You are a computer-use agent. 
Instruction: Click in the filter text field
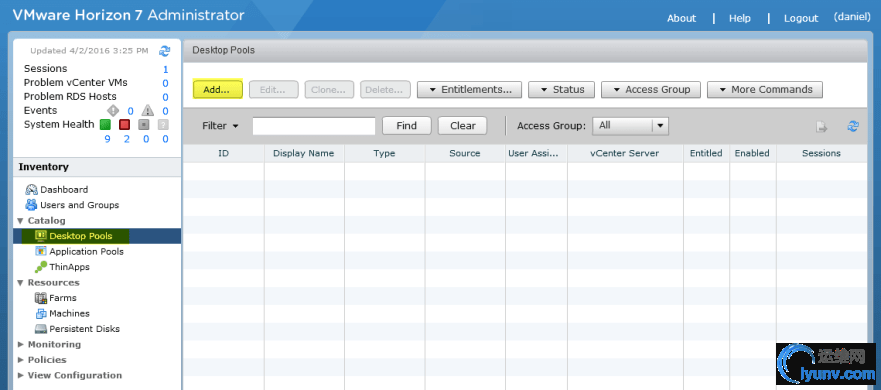click(x=314, y=126)
